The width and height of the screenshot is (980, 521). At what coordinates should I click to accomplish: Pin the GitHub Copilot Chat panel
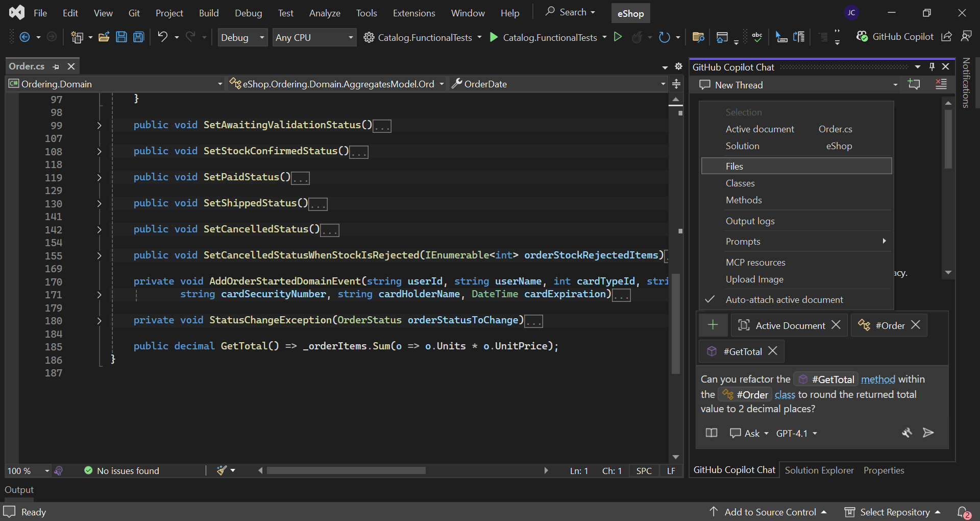(932, 66)
